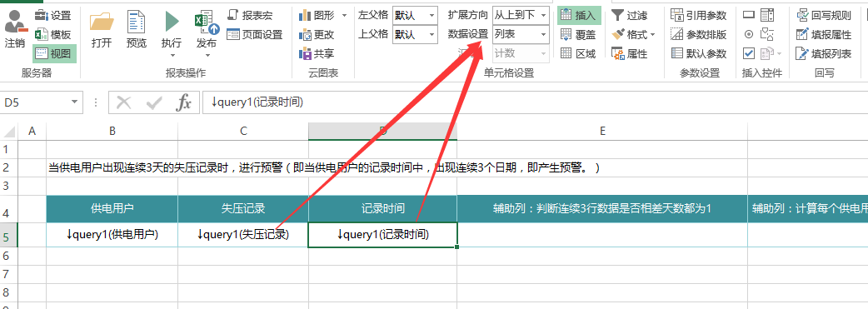Open cell 属性 properties
868x309 pixels.
(x=630, y=53)
